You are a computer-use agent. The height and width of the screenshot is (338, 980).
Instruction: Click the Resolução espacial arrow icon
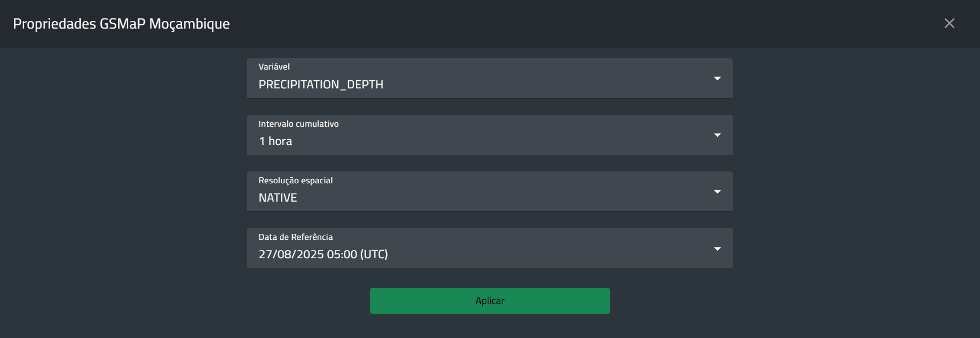coord(717,192)
